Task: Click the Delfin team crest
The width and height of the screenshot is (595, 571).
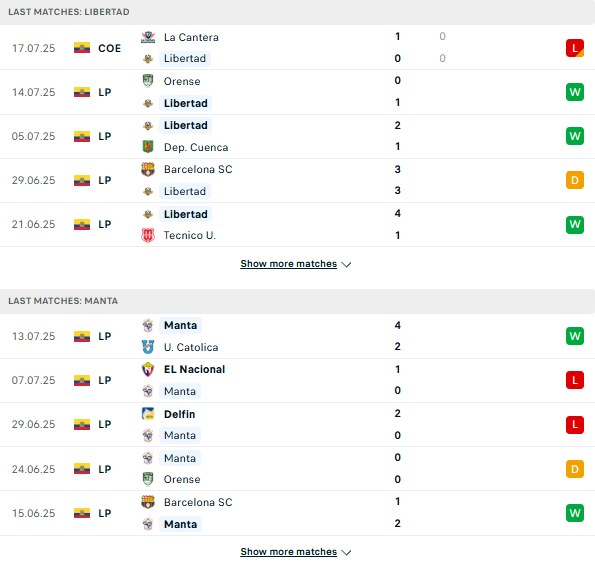Action: coord(148,414)
